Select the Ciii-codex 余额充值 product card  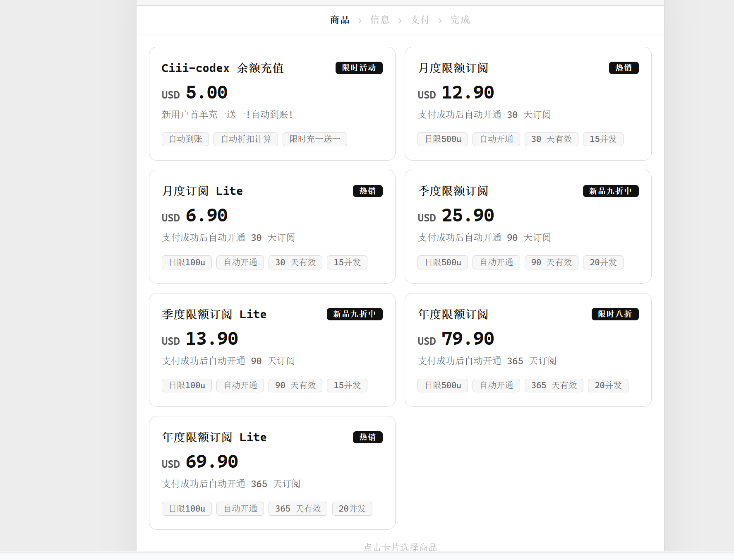point(272,103)
